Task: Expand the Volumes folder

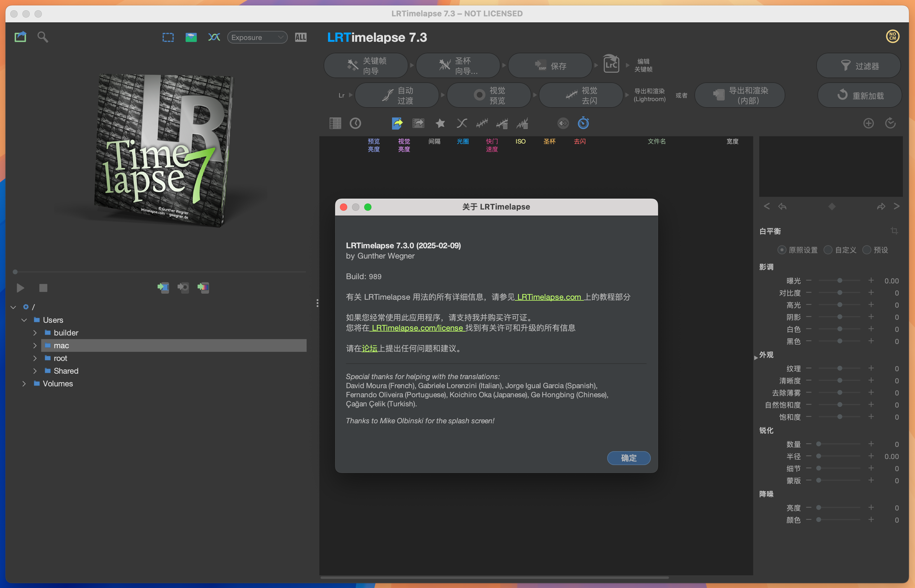Action: [x=24, y=384]
